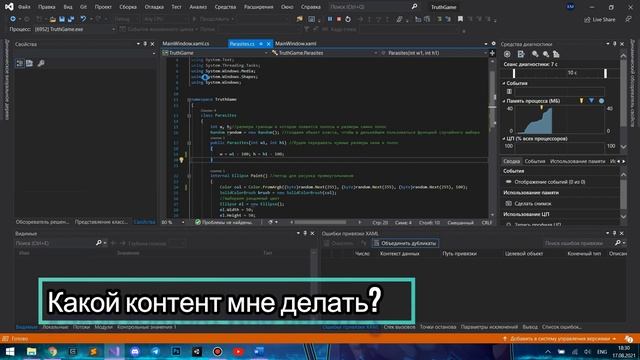Open the user account avatar

571,7
